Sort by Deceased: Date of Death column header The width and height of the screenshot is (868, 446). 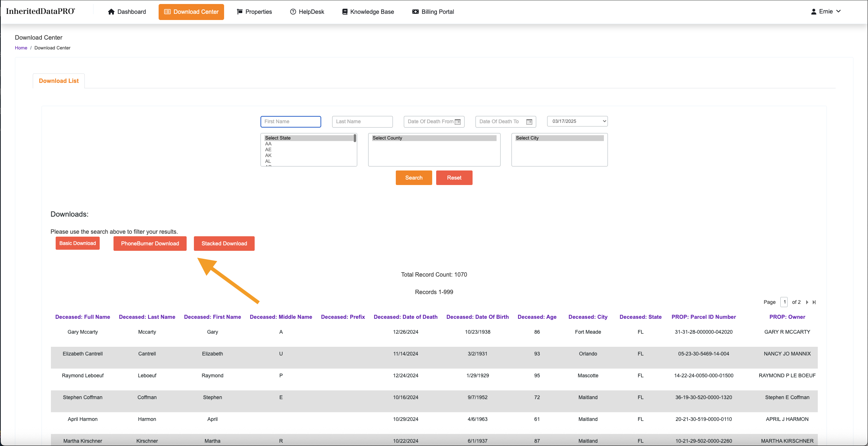pos(406,317)
